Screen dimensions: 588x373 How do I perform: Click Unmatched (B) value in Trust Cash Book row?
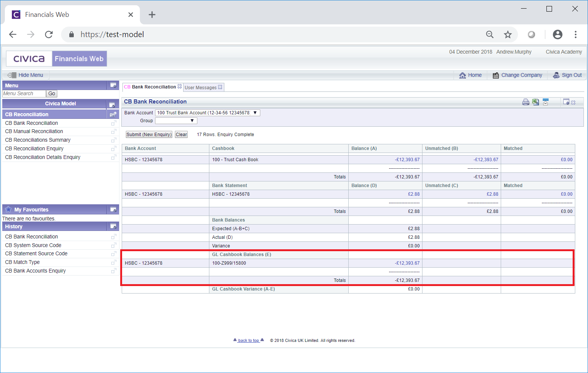click(x=486, y=160)
